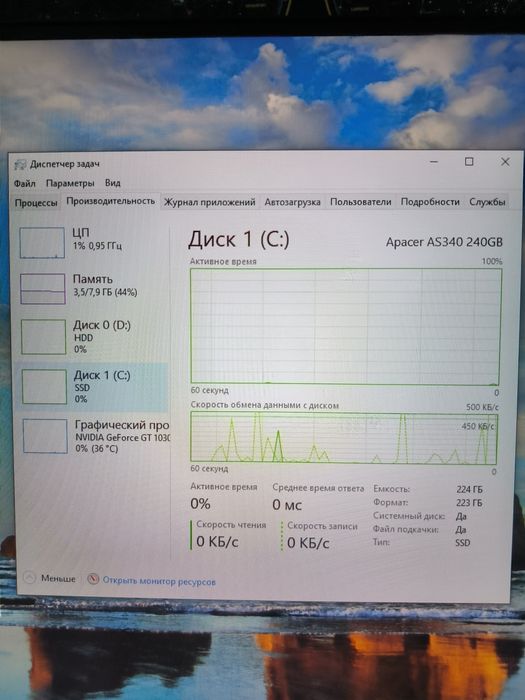This screenshot has height=700, width=525.
Task: Open the Файл menu
Action: [x=25, y=183]
